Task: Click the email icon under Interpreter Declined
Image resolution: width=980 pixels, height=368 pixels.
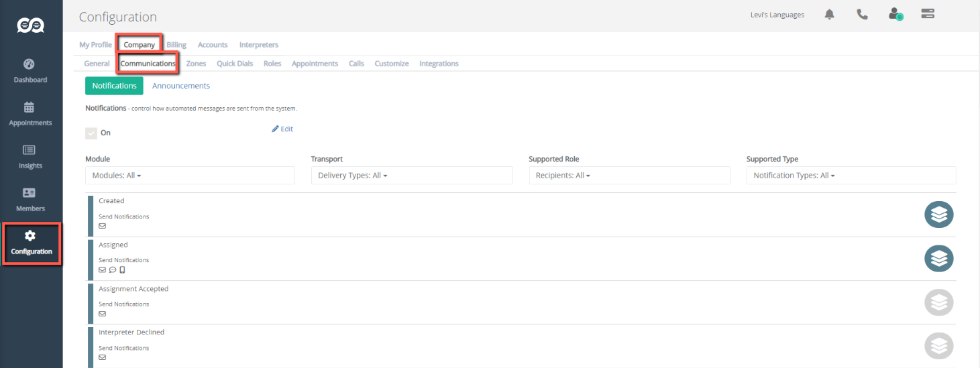Action: tap(102, 357)
